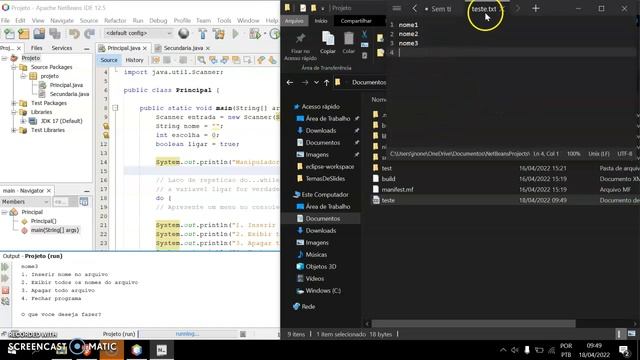640x360 pixels.
Task: Open the Início ribbon tab in Explorer
Action: pyautogui.click(x=321, y=21)
